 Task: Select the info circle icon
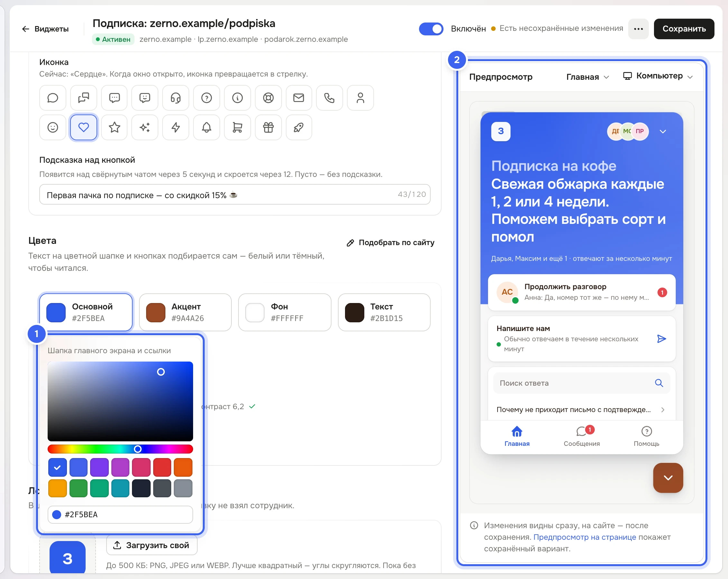[x=238, y=98]
